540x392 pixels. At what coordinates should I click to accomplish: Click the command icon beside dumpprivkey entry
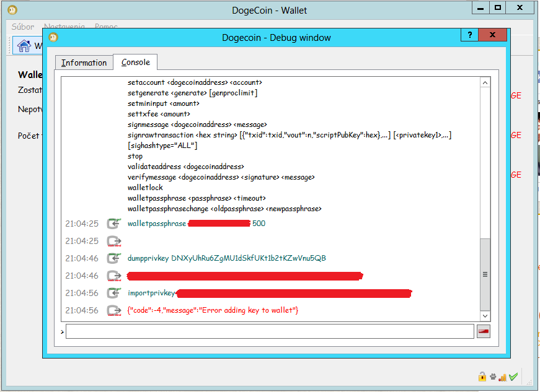tap(113, 258)
